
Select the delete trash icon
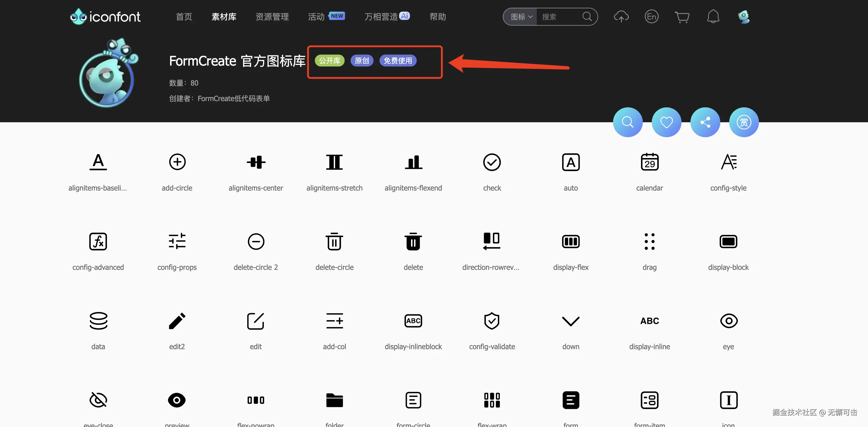point(413,242)
